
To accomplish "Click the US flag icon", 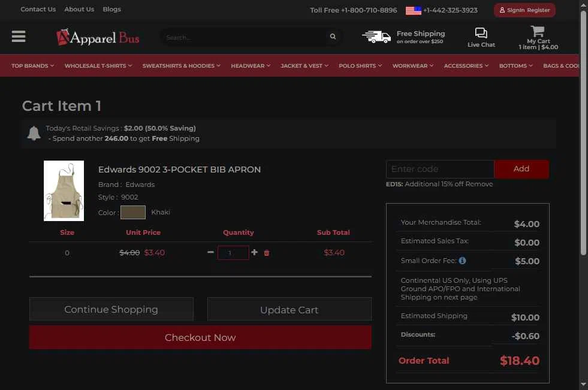I will [413, 11].
